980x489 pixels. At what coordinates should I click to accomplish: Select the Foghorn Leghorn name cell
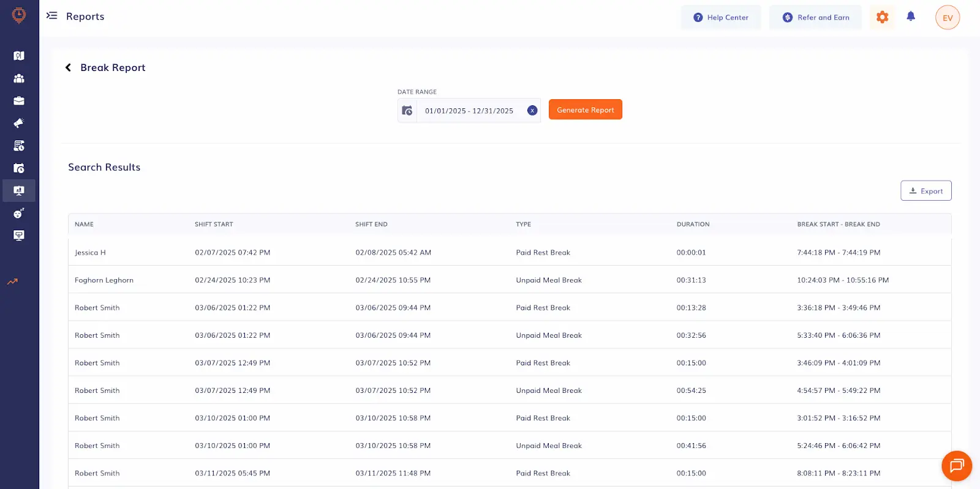tap(104, 280)
